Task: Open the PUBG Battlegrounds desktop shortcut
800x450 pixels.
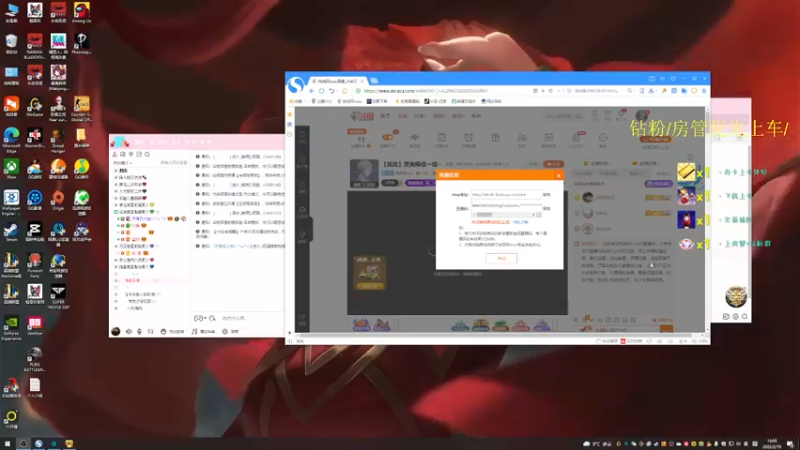Action: click(x=35, y=359)
